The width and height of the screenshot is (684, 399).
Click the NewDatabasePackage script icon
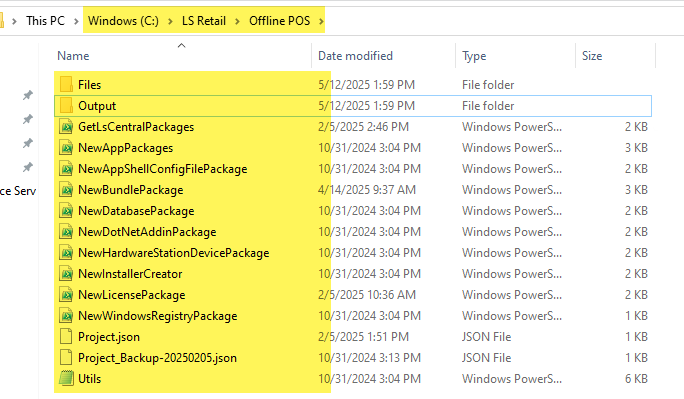pyautogui.click(x=66, y=211)
